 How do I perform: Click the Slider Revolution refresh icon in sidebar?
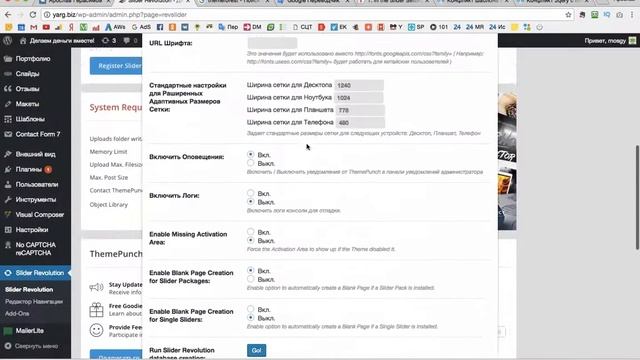[x=8, y=273]
